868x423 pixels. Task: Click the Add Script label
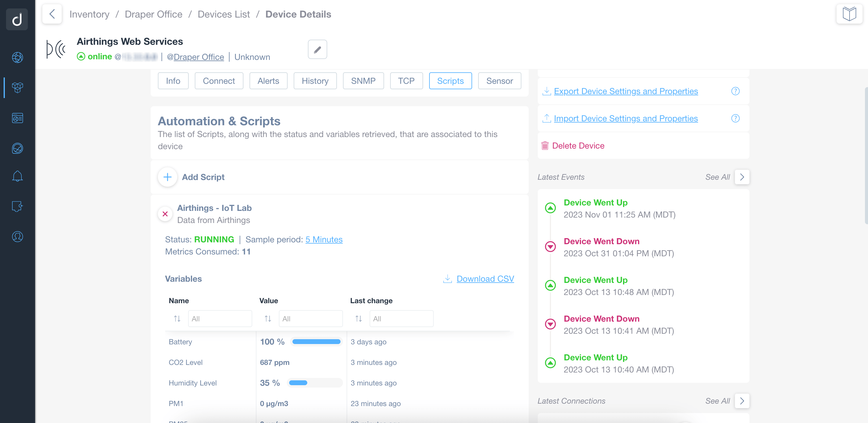coord(203,177)
